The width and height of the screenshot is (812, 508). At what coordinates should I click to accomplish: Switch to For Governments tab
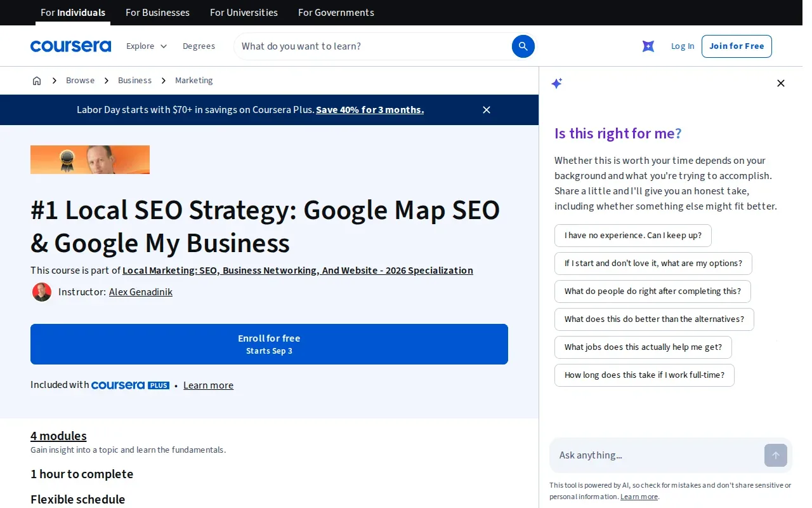(x=336, y=13)
